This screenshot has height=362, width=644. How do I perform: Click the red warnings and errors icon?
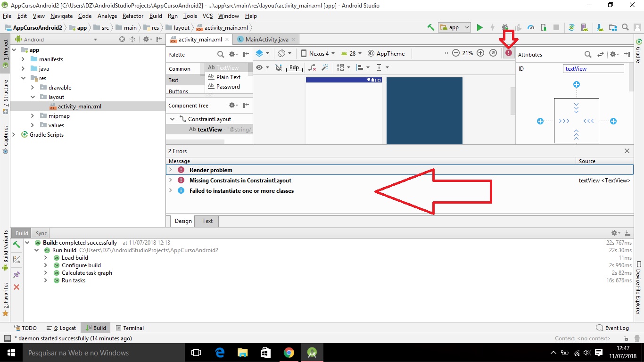coord(509,53)
